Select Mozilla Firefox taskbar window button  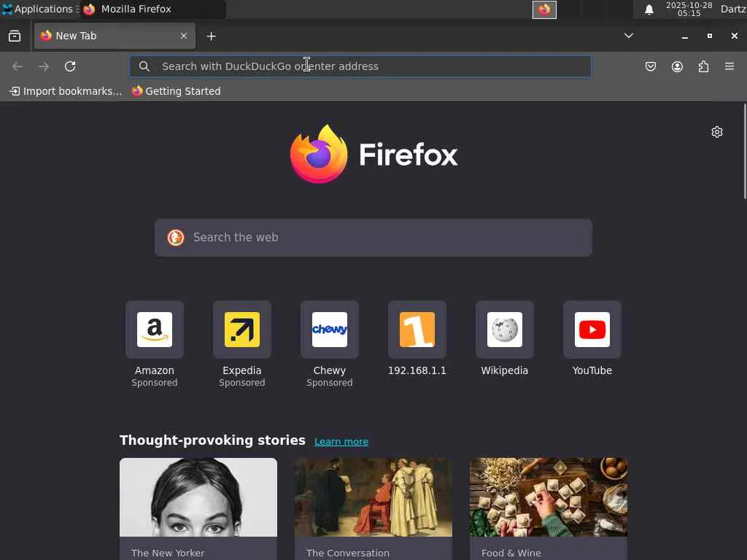click(152, 9)
